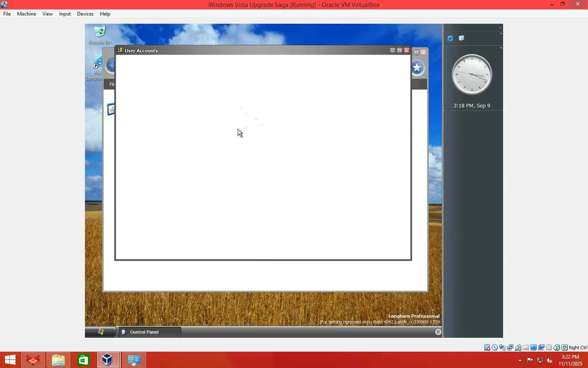The height and width of the screenshot is (368, 588).
Task: Open the Store app on host taskbar
Action: click(84, 360)
